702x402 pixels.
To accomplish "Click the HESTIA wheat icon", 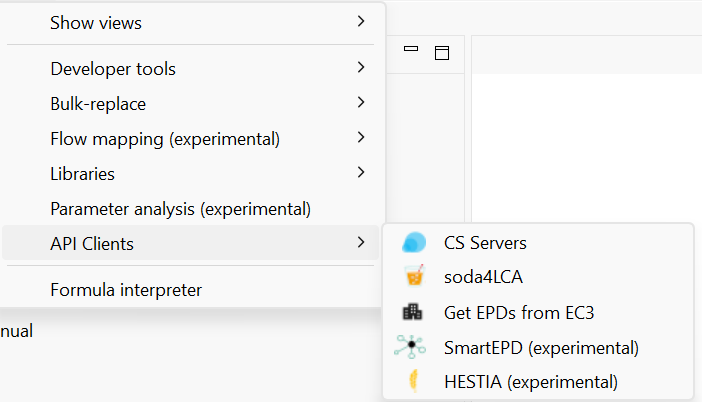I will 414,381.
